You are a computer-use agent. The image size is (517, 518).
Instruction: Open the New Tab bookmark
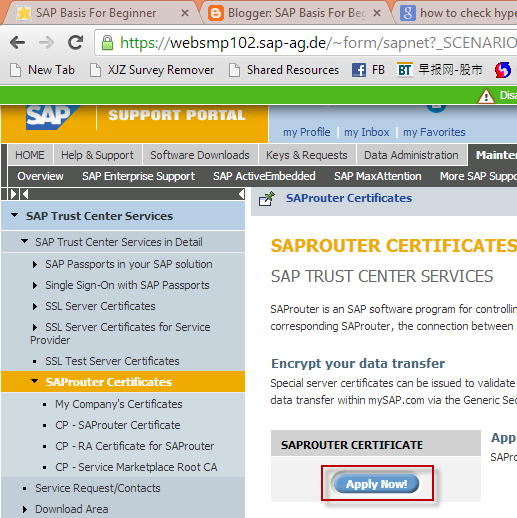tap(42, 70)
